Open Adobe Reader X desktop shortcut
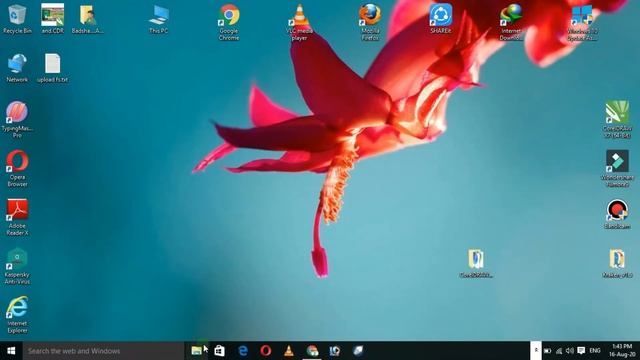The image size is (640, 360). pos(17,217)
